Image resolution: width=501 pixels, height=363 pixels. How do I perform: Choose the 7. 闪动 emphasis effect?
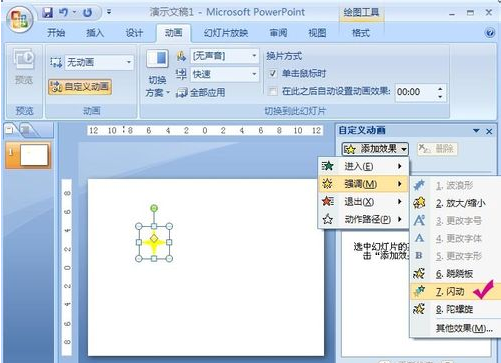(455, 291)
